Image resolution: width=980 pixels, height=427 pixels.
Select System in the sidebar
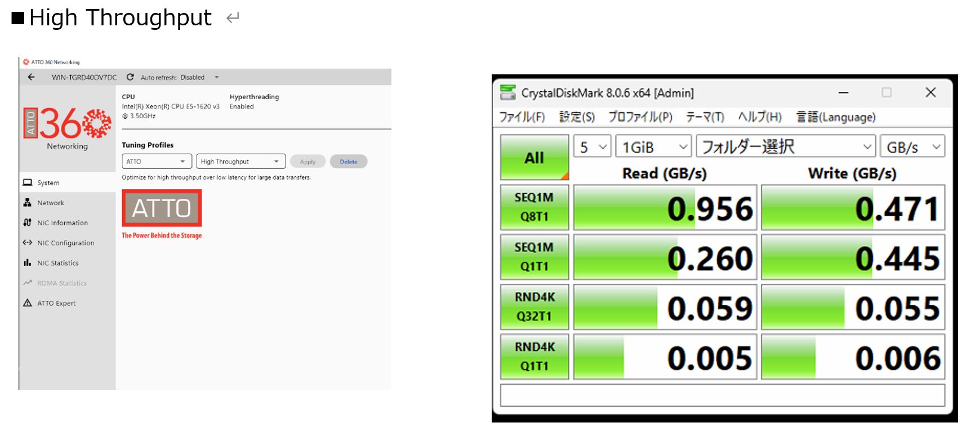click(x=67, y=183)
